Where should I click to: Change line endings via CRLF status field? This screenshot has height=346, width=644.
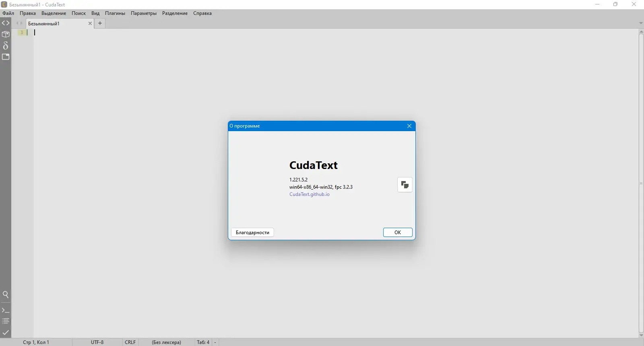tap(130, 342)
